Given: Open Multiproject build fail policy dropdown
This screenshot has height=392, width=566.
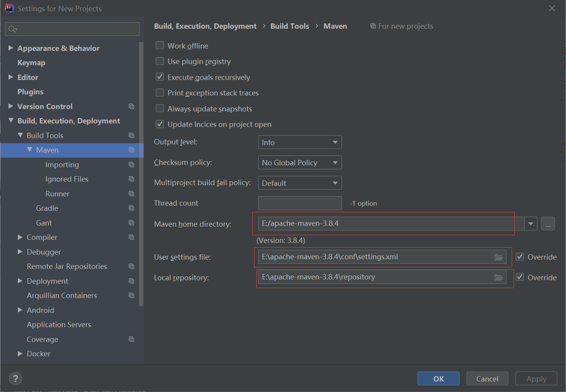Looking at the screenshot, I should (300, 183).
